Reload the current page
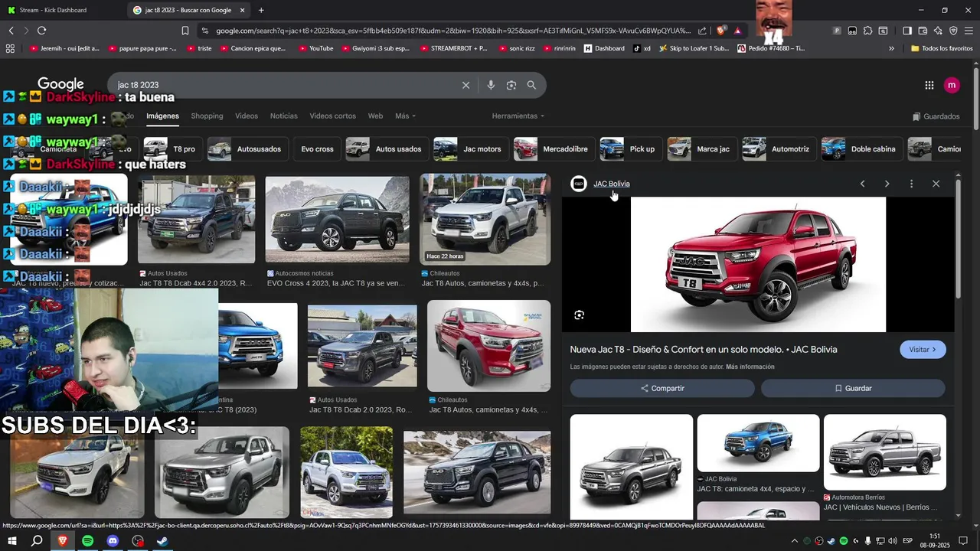Image resolution: width=980 pixels, height=551 pixels. pyautogui.click(x=41, y=31)
